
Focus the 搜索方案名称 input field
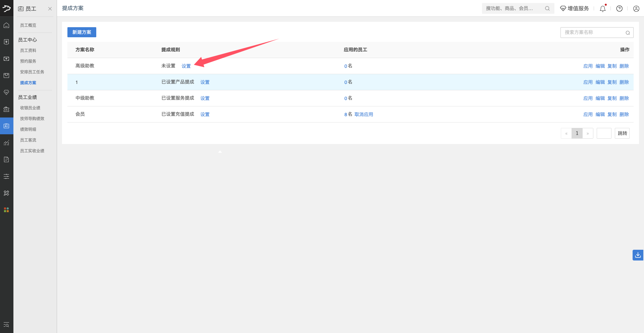[597, 33]
